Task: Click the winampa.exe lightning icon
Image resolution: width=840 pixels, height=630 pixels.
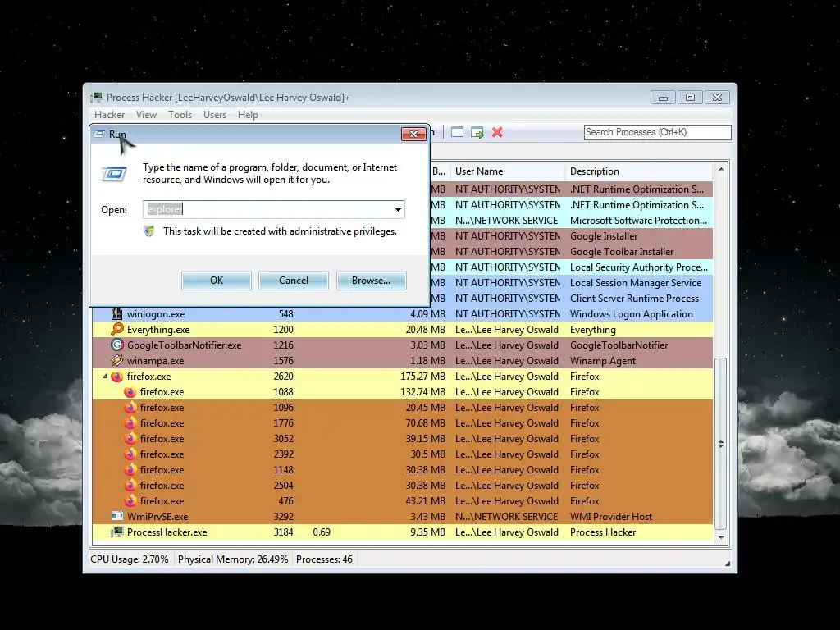Action: click(x=116, y=361)
